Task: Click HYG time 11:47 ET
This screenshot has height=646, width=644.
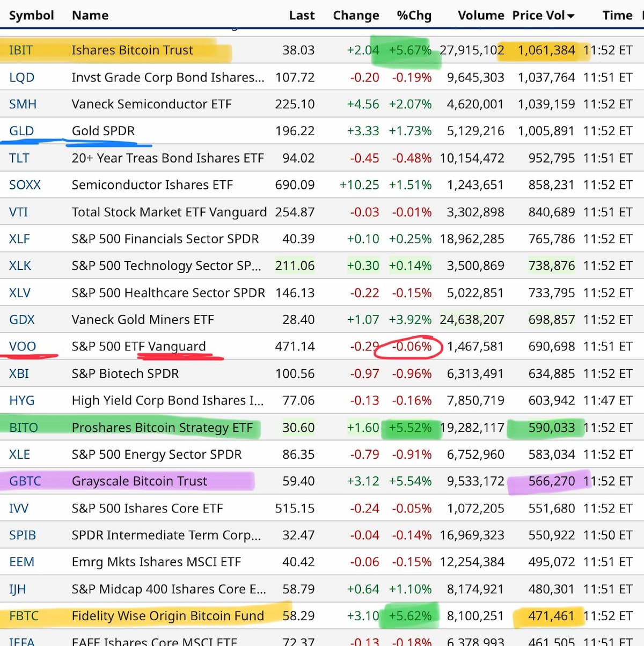Action: pos(608,400)
